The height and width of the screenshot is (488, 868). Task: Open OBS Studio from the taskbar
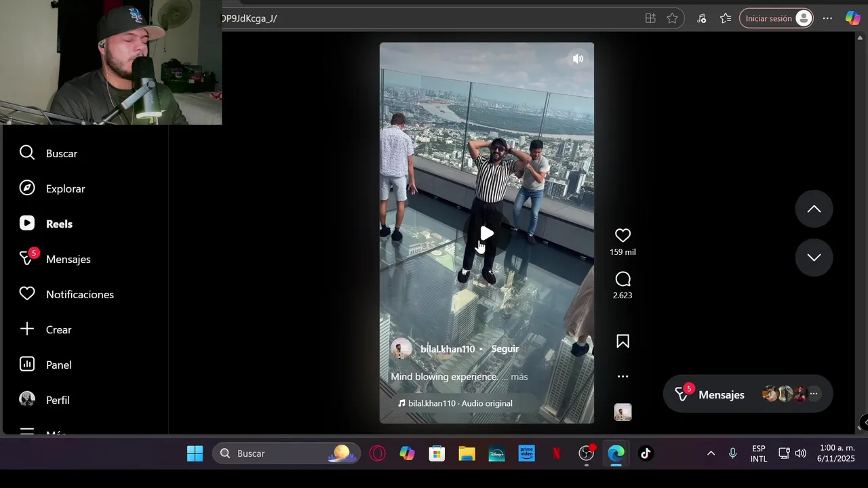586,453
